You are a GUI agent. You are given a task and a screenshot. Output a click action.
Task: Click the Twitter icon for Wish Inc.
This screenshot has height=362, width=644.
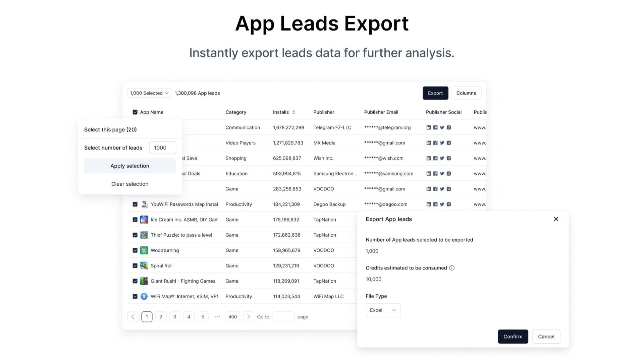pyautogui.click(x=442, y=158)
